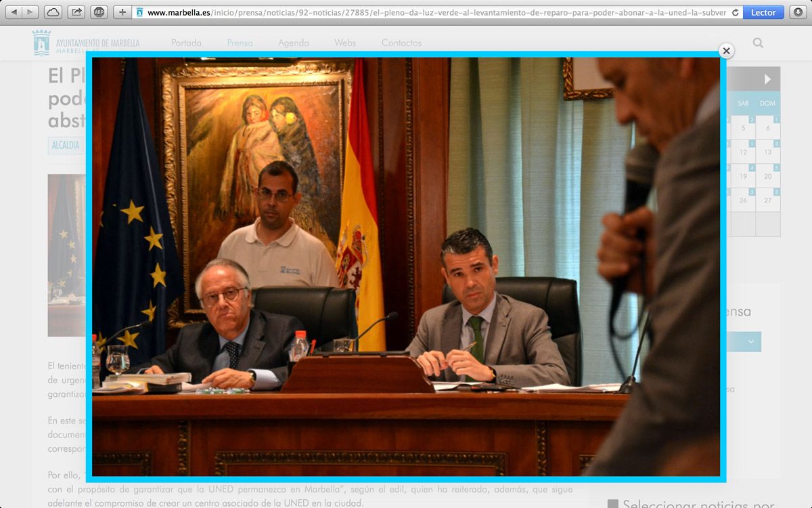Screen dimensions: 812x508
Task: Click the DOM calendar column header
Action: [x=767, y=103]
